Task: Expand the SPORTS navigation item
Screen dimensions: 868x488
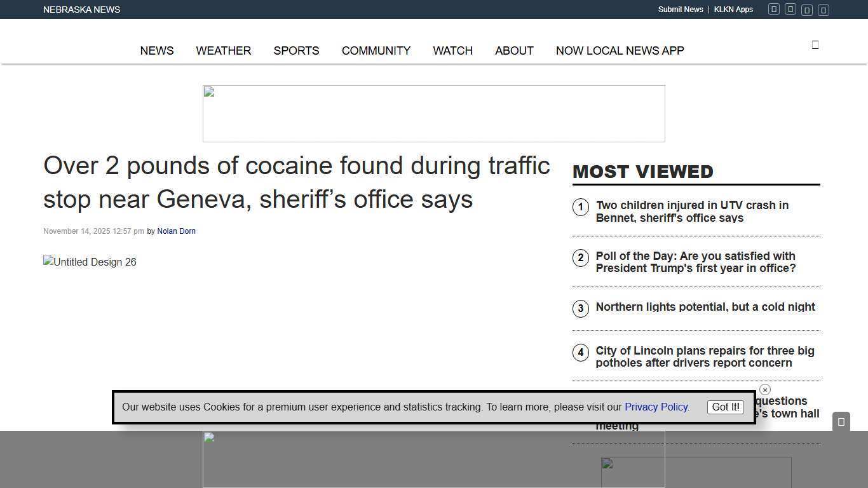Action: click(x=296, y=51)
